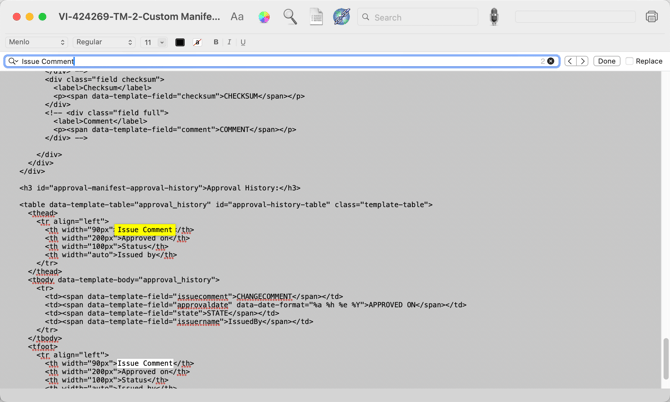Print the document using printer icon
The image size is (670, 402).
[652, 17]
